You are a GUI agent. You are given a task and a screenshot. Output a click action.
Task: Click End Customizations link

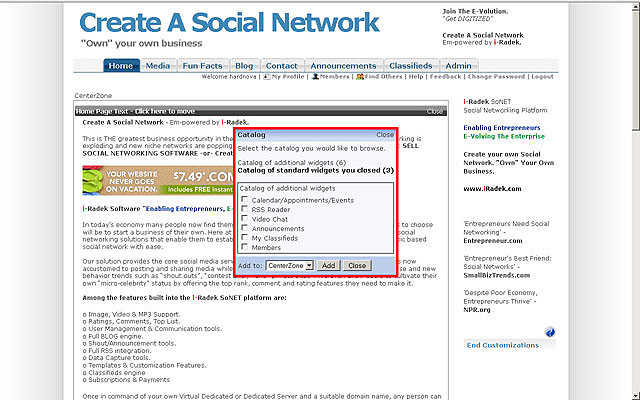tap(501, 345)
